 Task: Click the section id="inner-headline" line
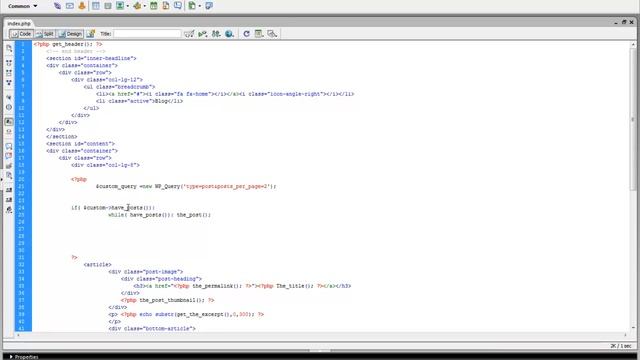91,58
